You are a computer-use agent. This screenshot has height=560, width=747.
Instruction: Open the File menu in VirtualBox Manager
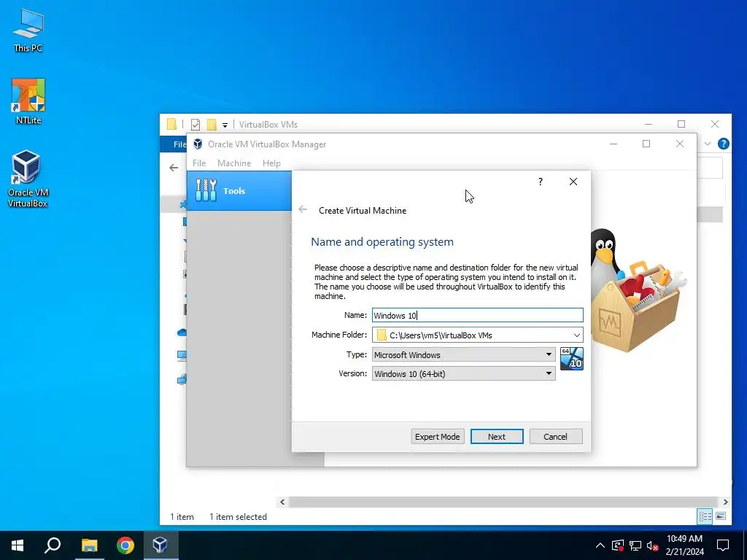[199, 163]
